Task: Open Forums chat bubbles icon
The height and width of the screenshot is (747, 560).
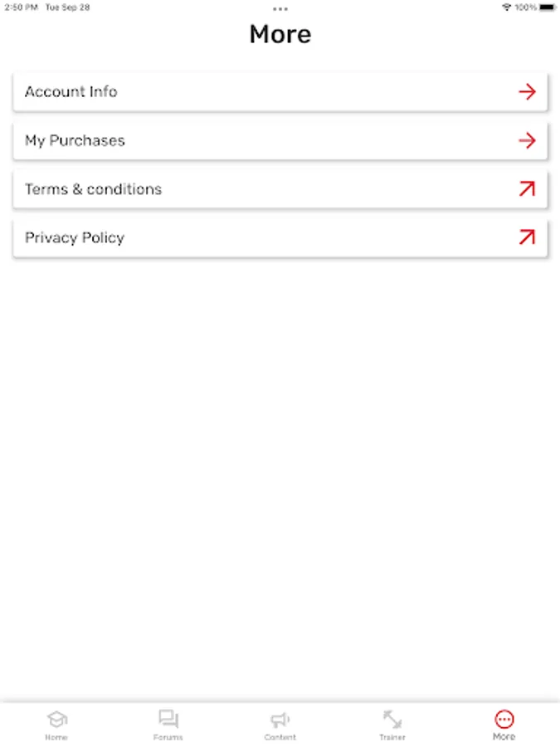Action: pyautogui.click(x=168, y=719)
